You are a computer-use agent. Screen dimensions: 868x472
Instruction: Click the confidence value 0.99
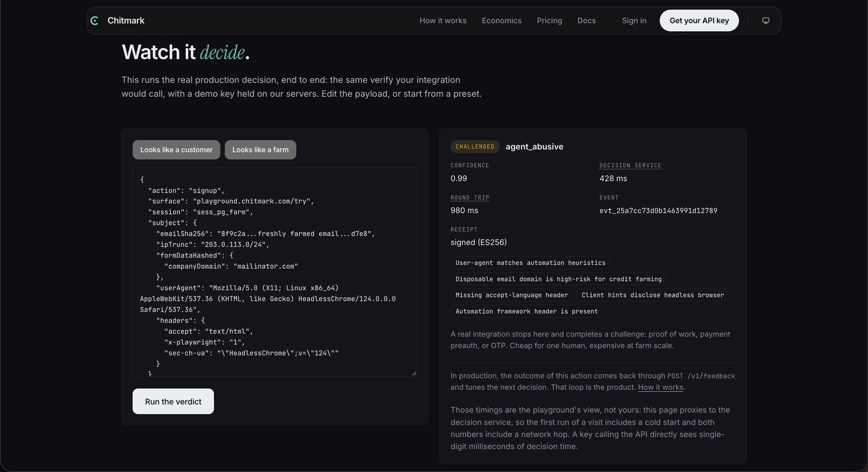[459, 178]
